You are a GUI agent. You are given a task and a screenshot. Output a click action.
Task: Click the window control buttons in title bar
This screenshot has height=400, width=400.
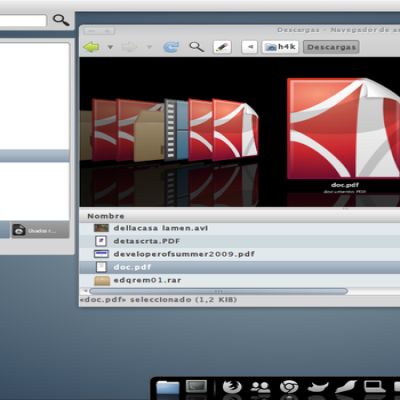coord(99,31)
